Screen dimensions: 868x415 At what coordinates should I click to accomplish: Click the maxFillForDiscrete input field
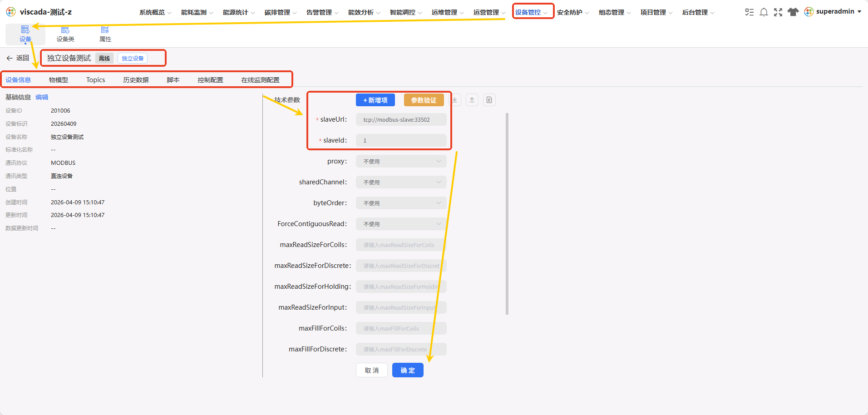pos(401,349)
